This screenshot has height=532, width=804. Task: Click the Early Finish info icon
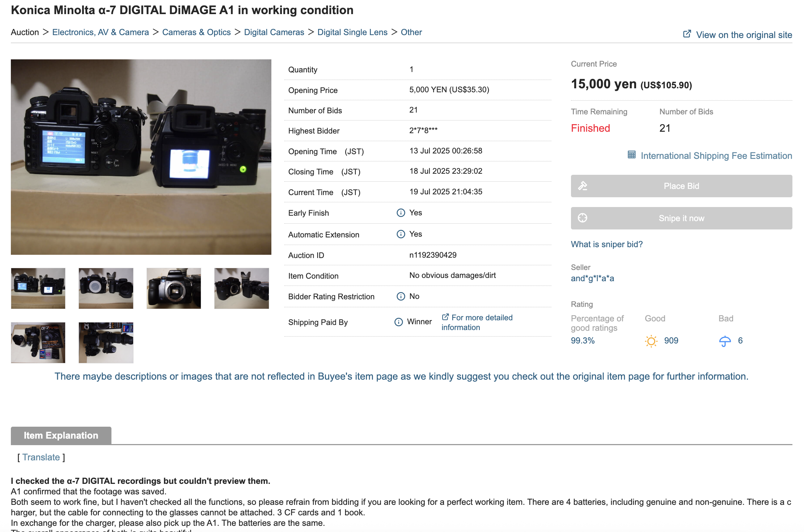click(x=401, y=213)
